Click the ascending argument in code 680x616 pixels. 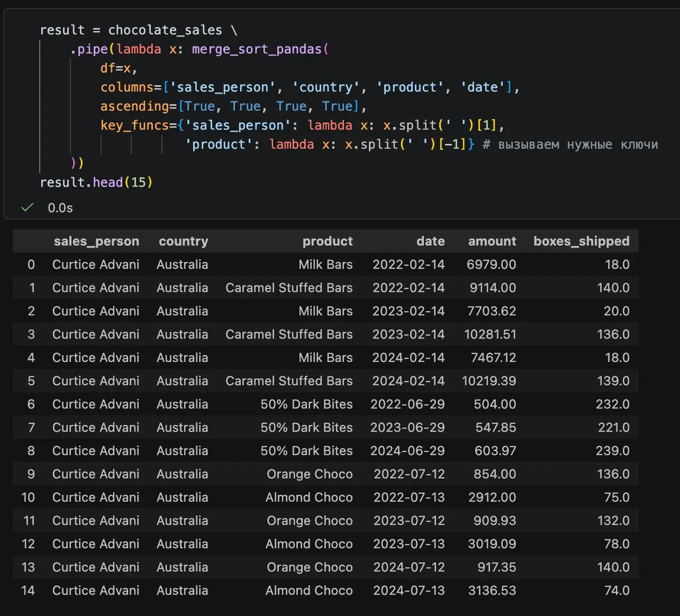click(x=134, y=106)
